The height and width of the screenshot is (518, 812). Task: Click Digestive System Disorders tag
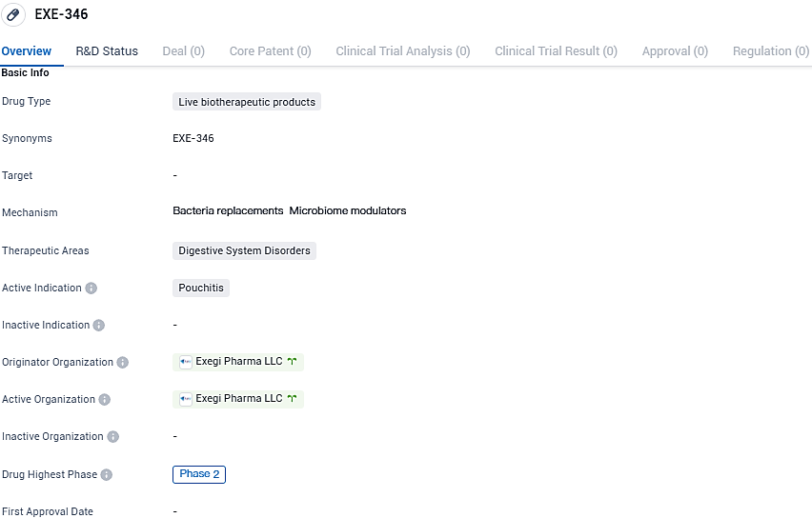tap(244, 250)
